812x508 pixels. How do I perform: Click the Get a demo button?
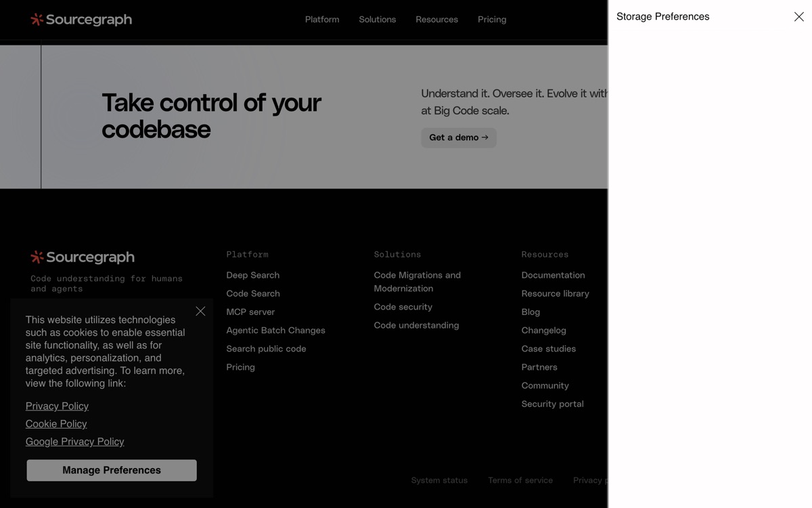coord(459,137)
